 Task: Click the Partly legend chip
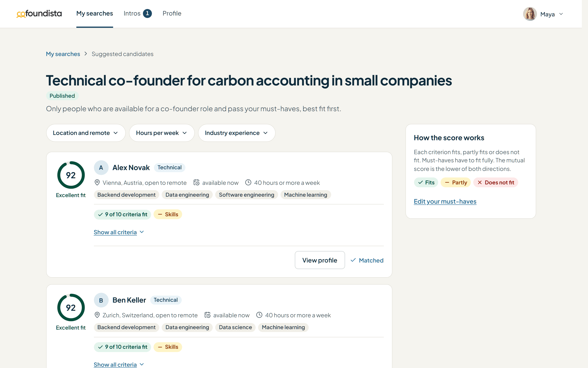tap(455, 182)
